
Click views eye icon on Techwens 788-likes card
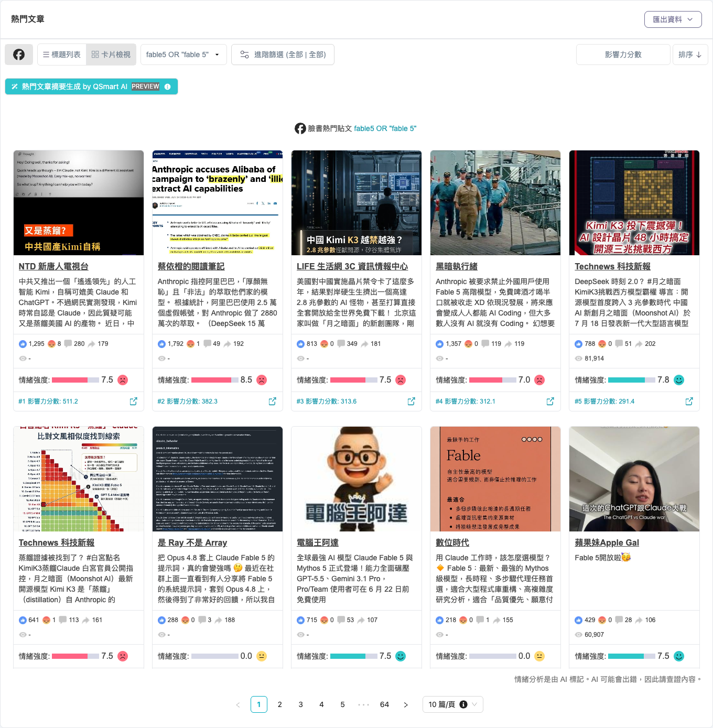point(578,358)
